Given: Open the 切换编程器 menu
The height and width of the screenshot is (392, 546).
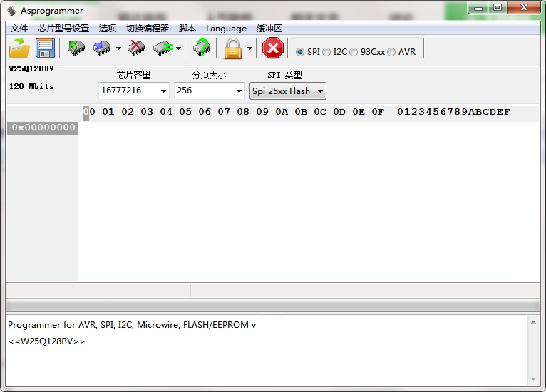Looking at the screenshot, I should (x=148, y=29).
